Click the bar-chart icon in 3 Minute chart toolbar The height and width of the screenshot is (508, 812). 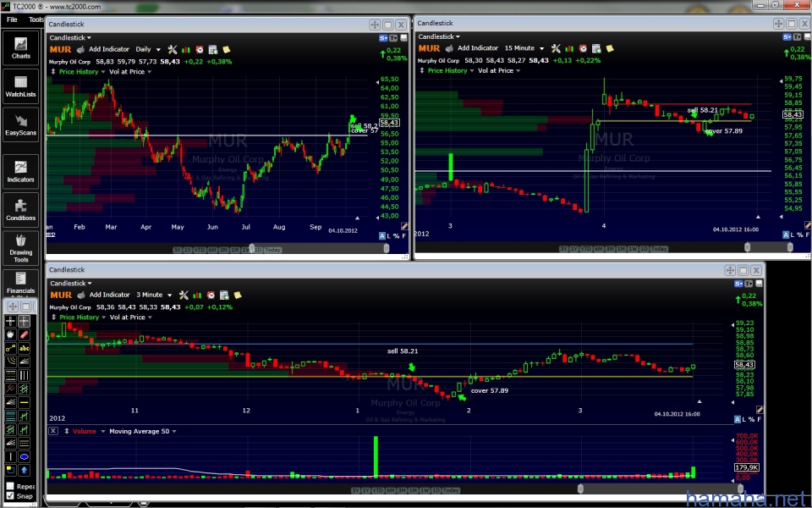(197, 295)
